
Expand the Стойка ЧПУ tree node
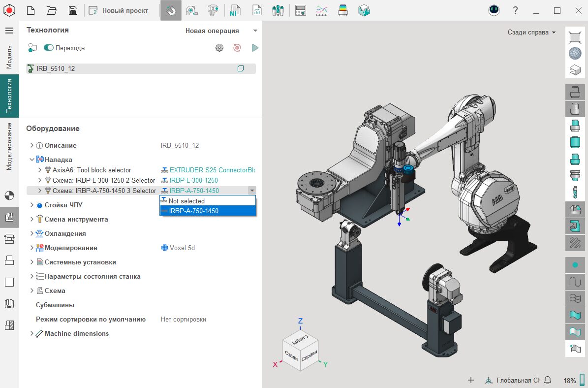pos(32,205)
